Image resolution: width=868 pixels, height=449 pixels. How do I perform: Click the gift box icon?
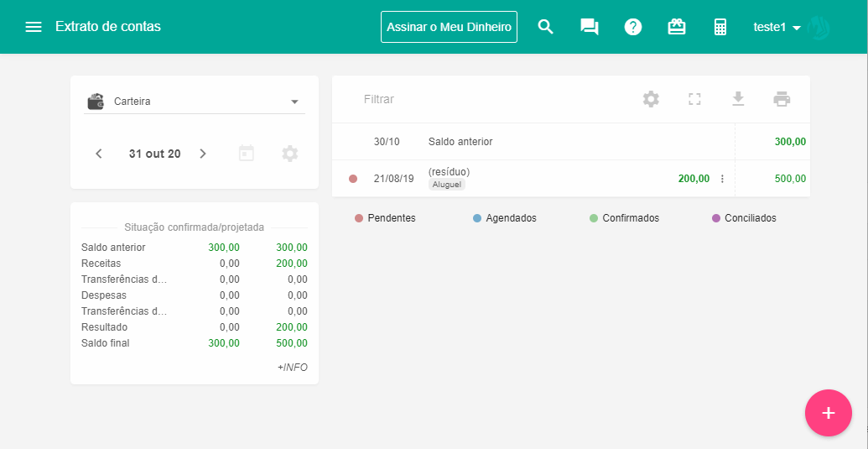[677, 27]
